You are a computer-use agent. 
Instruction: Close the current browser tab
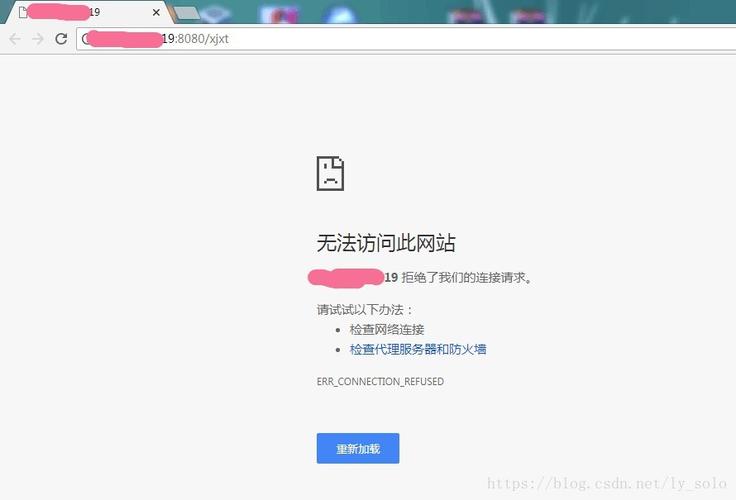point(156,12)
